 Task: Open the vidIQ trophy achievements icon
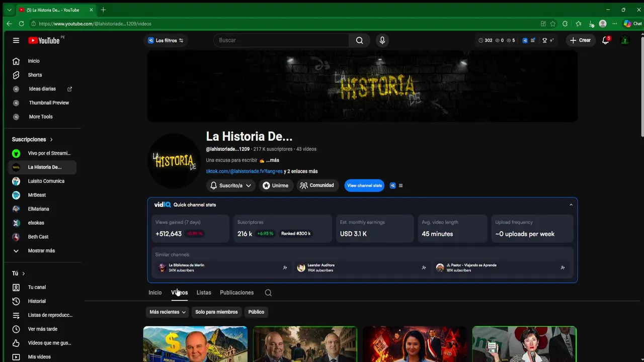544,40
